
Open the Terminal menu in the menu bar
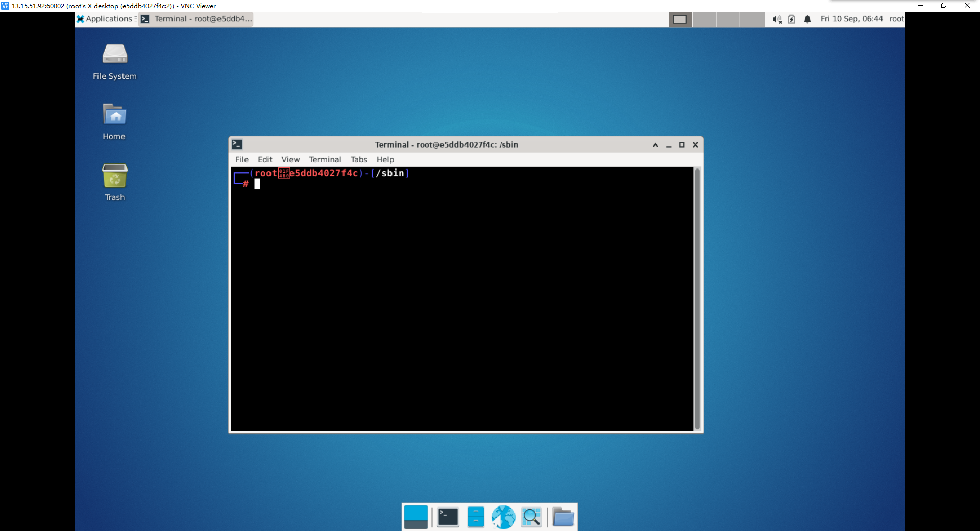point(325,159)
